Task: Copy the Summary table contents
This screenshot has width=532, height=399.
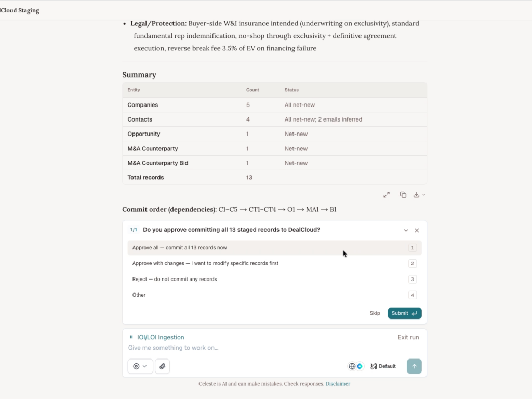Action: (x=403, y=195)
